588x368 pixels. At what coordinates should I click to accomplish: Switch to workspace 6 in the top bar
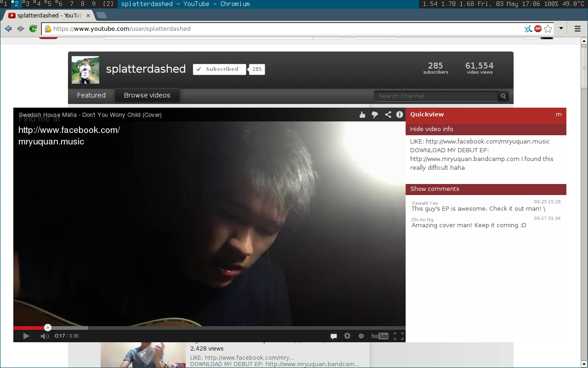pos(60,4)
